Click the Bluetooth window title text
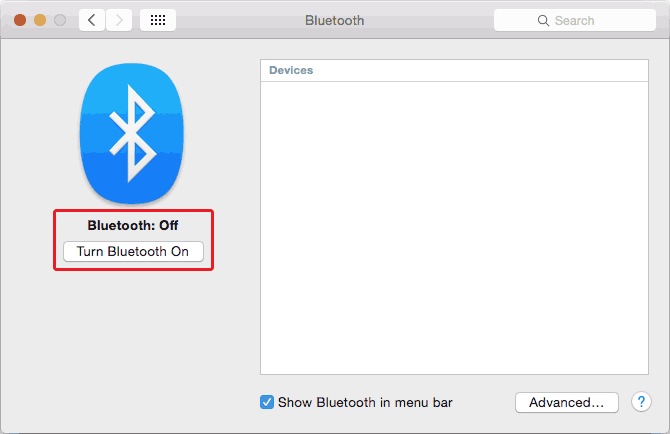This screenshot has height=434, width=670. (335, 21)
